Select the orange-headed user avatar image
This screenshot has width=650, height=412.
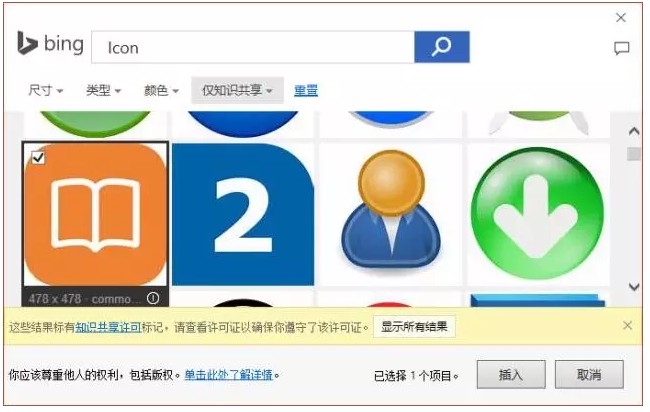tap(390, 215)
